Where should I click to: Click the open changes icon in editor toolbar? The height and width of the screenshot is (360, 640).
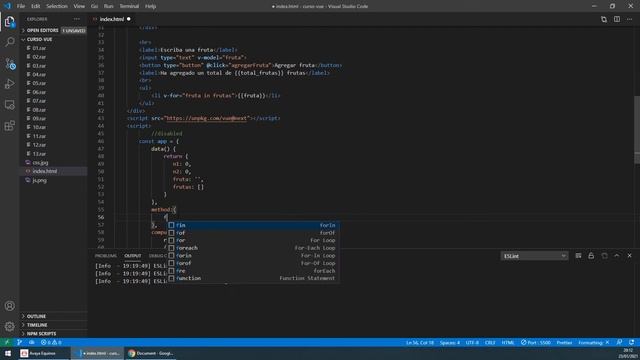(604, 19)
